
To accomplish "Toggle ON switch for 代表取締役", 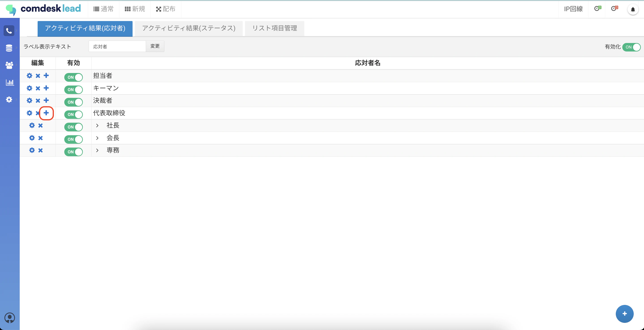I will click(73, 114).
